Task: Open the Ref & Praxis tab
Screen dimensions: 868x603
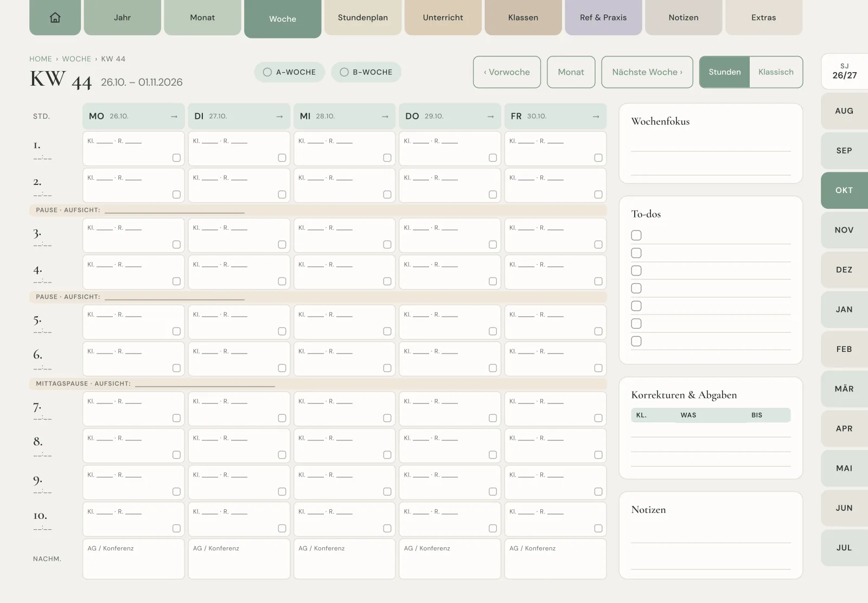Action: (603, 17)
